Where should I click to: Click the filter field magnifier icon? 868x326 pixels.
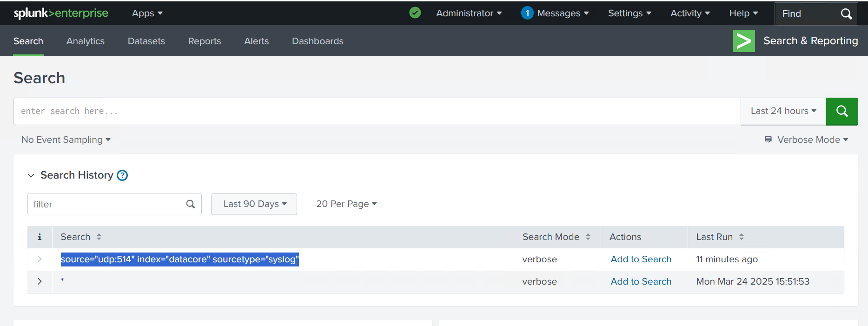(191, 204)
